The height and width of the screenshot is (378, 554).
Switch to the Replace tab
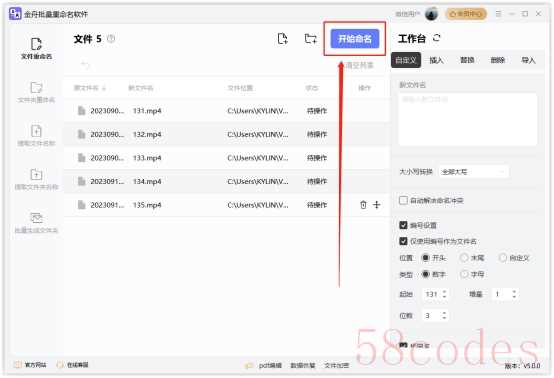467,60
